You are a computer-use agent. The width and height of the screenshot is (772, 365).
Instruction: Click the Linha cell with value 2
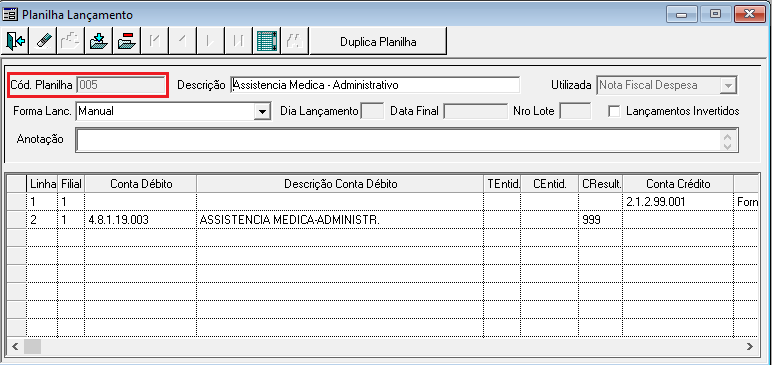[x=42, y=220]
